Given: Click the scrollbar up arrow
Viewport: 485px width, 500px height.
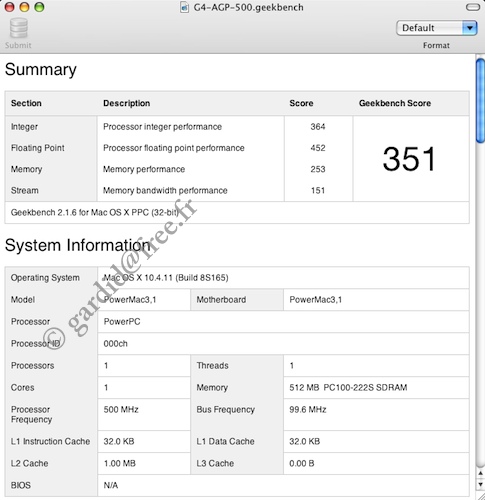Looking at the screenshot, I should pyautogui.click(x=480, y=473).
